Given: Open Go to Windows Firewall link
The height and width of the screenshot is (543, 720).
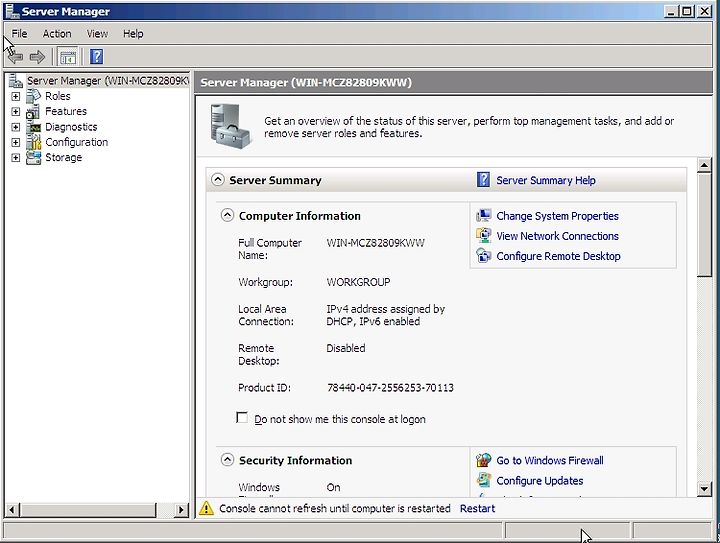Looking at the screenshot, I should tap(550, 460).
